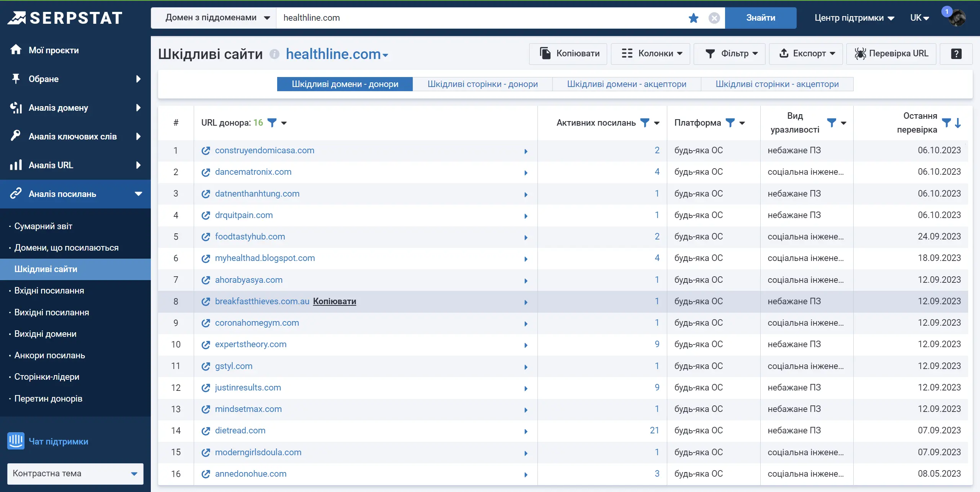
Task: Click the info icon next to Шкідливі сайти
Action: click(x=274, y=54)
